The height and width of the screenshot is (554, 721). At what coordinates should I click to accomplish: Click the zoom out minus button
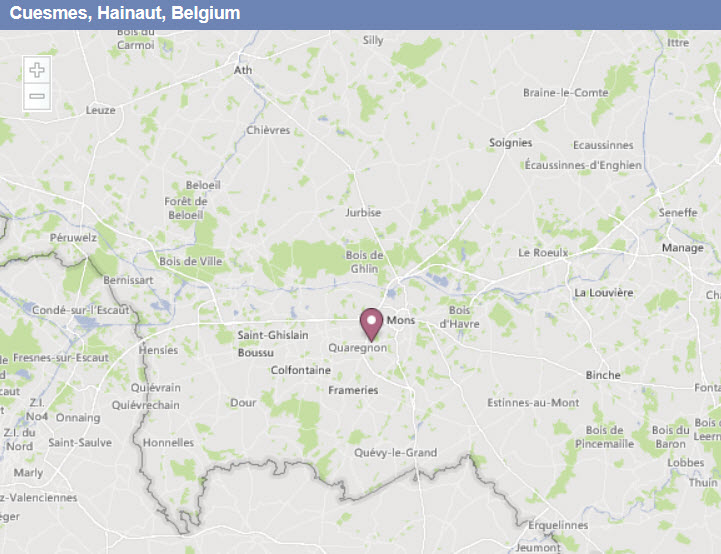coord(37,97)
